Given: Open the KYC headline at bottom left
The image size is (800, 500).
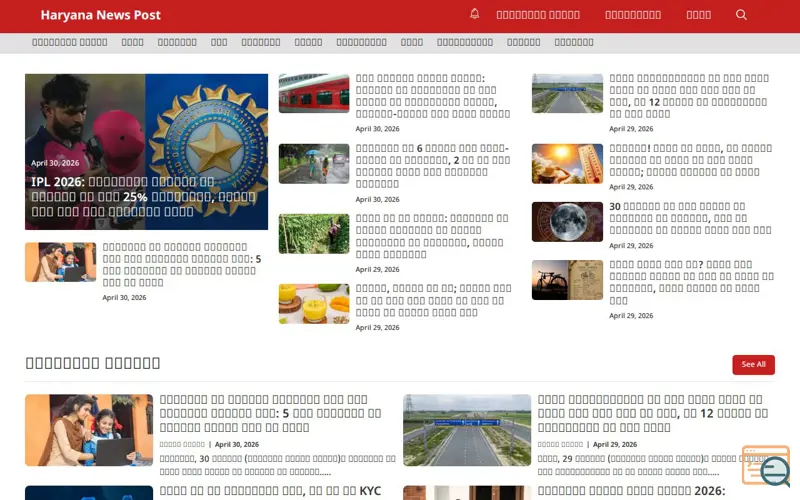Looking at the screenshot, I should coord(270,491).
